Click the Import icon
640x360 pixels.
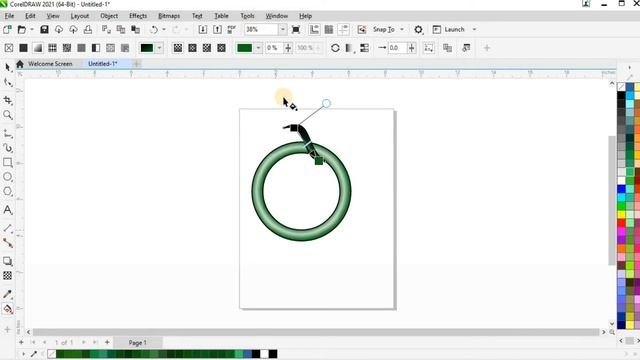click(x=203, y=29)
